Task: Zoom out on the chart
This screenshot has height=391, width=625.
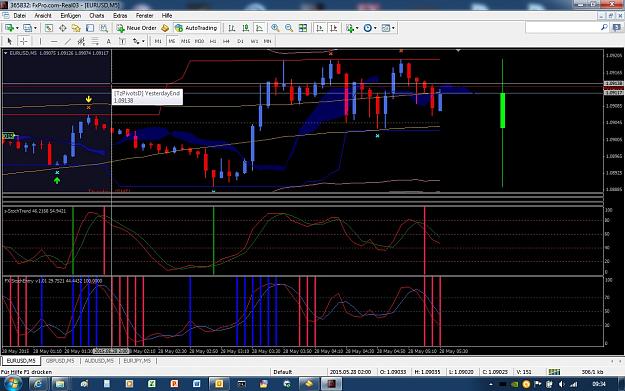Action: 289,28
